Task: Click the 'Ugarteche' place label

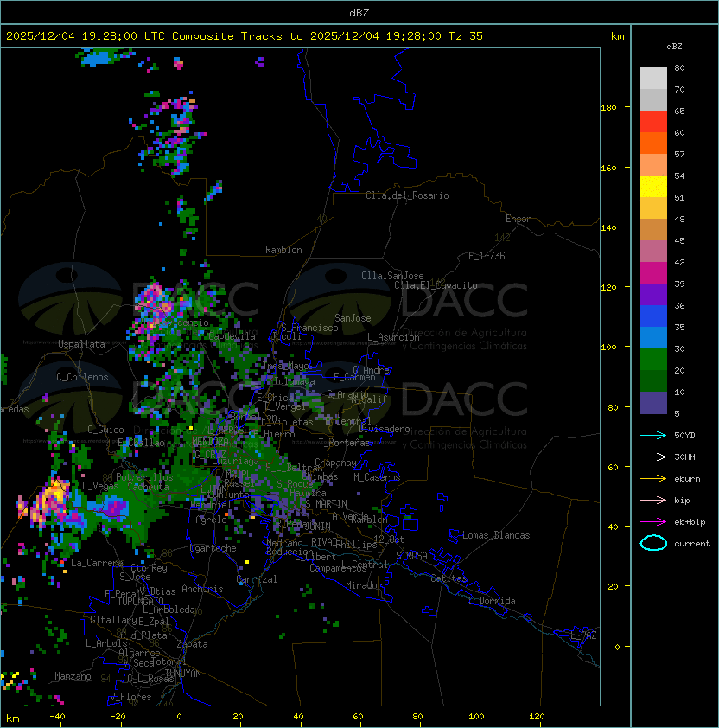Action: click(213, 548)
